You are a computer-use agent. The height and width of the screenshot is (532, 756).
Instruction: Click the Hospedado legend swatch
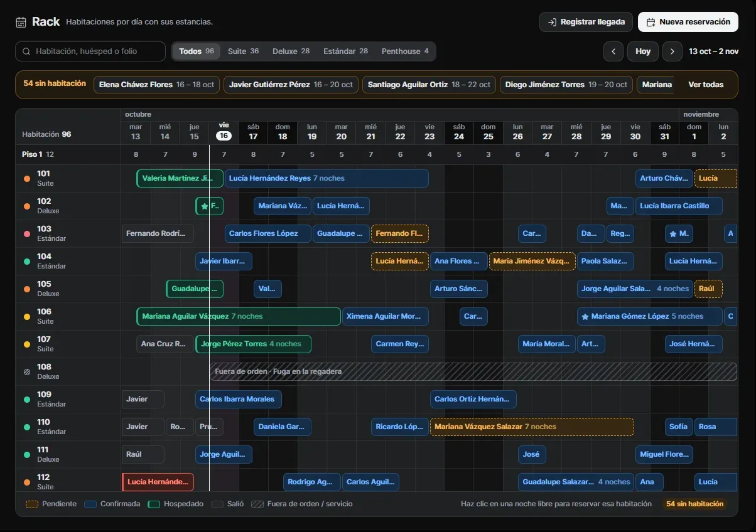pyautogui.click(x=154, y=504)
